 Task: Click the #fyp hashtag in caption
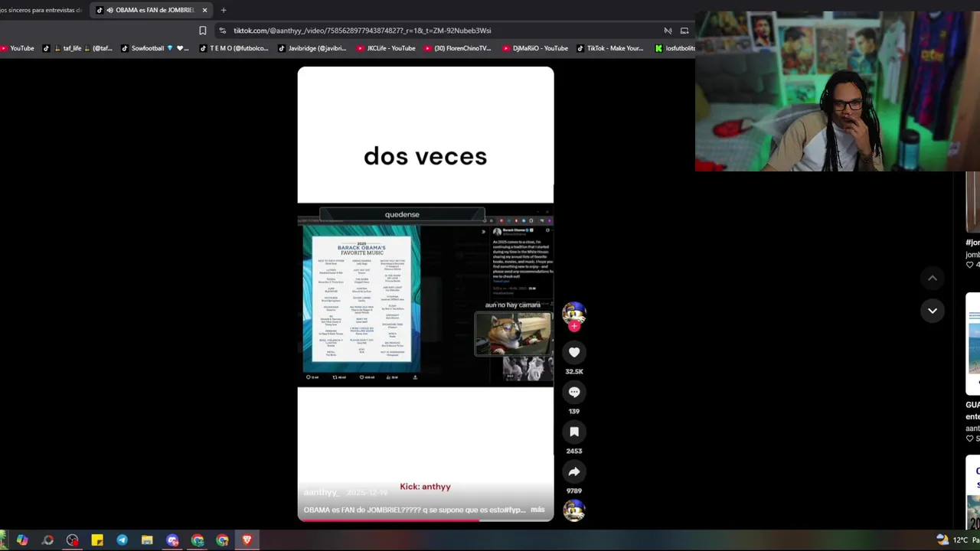[x=515, y=510]
